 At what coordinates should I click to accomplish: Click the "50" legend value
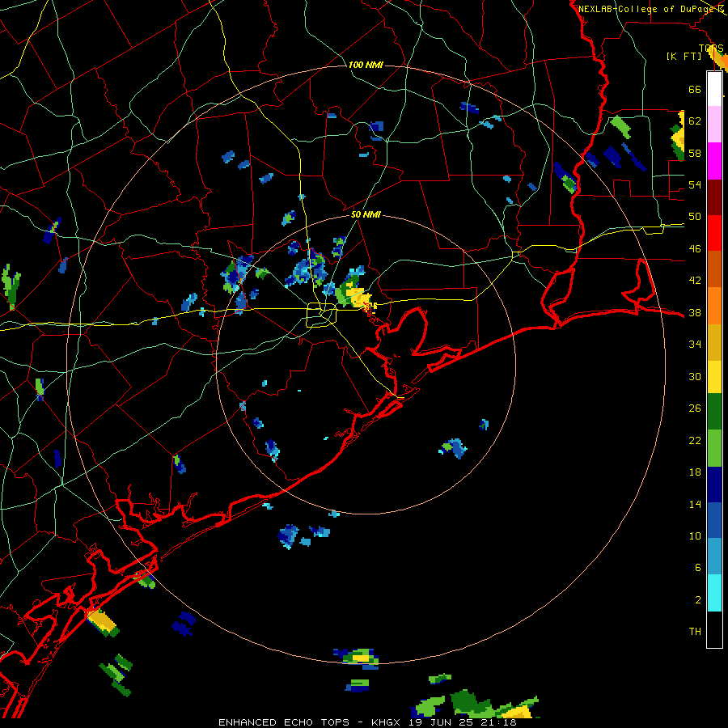point(695,217)
